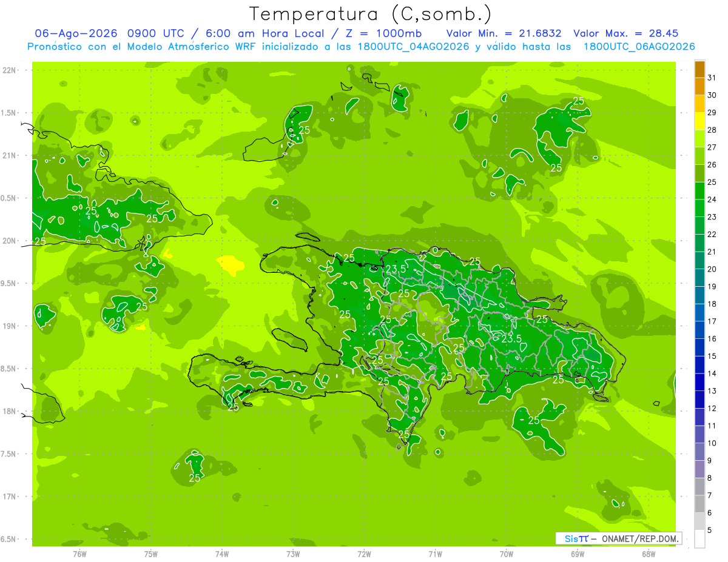This screenshot has height=562, width=728.
Task: Click the "Valor Max. = 28.45" readout
Action: pos(626,33)
